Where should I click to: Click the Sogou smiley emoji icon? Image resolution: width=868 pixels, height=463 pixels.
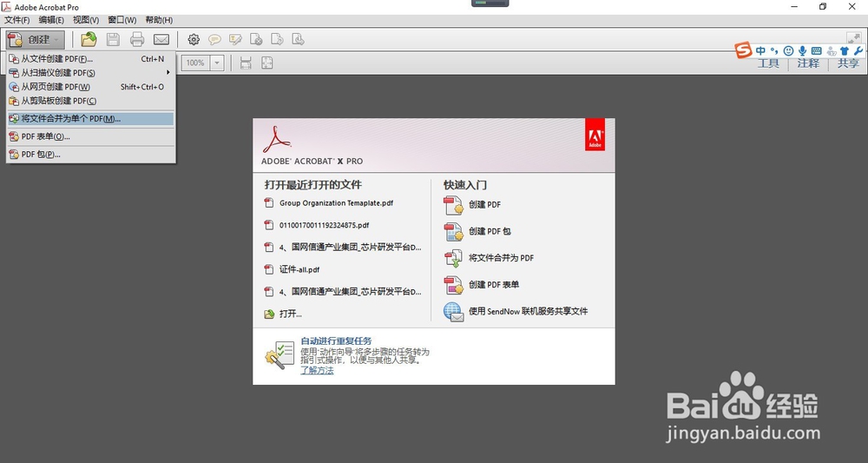coord(788,51)
